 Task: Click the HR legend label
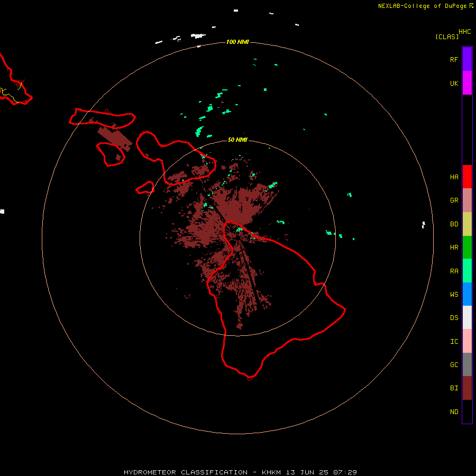[x=454, y=248]
